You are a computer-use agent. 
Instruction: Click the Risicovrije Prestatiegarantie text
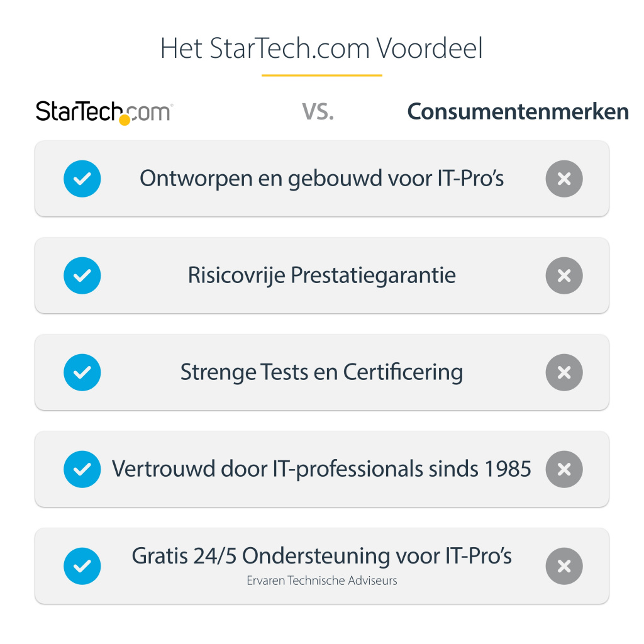(321, 275)
